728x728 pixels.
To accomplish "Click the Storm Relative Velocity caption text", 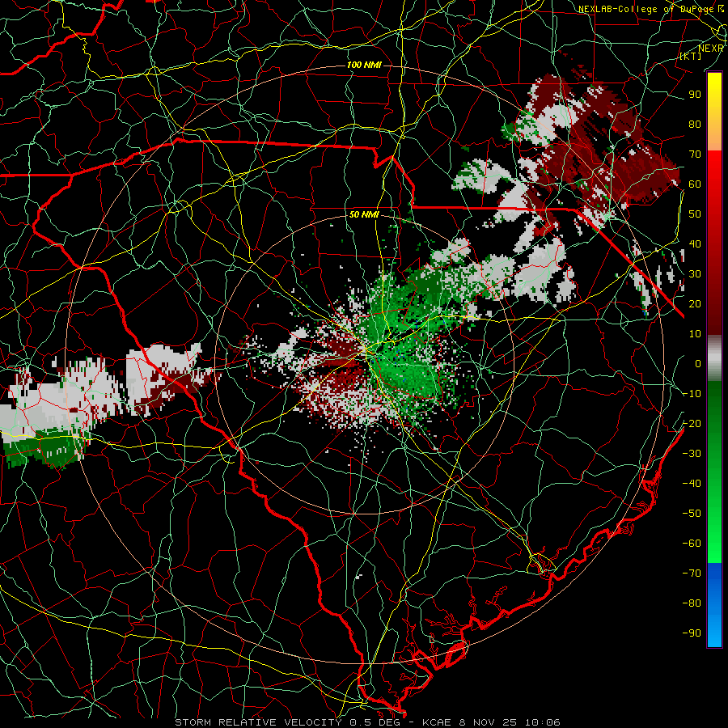I will pos(367,722).
